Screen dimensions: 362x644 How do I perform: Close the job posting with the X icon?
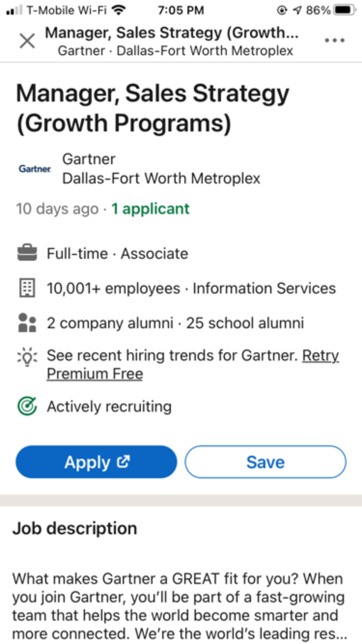(x=27, y=41)
